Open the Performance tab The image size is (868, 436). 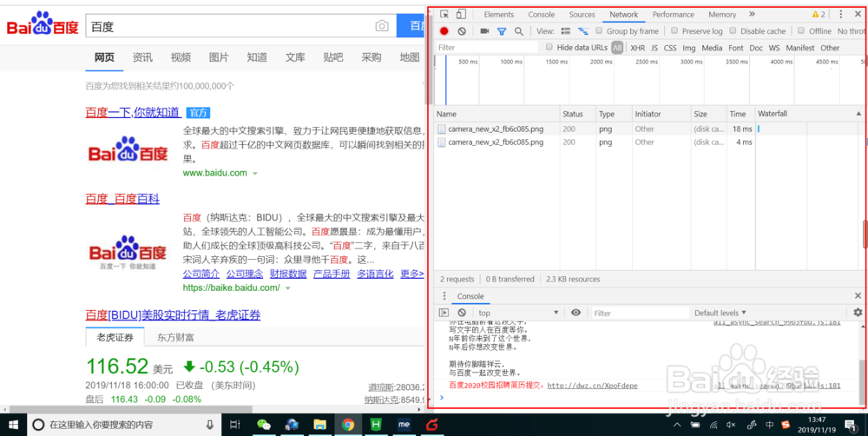(x=674, y=15)
